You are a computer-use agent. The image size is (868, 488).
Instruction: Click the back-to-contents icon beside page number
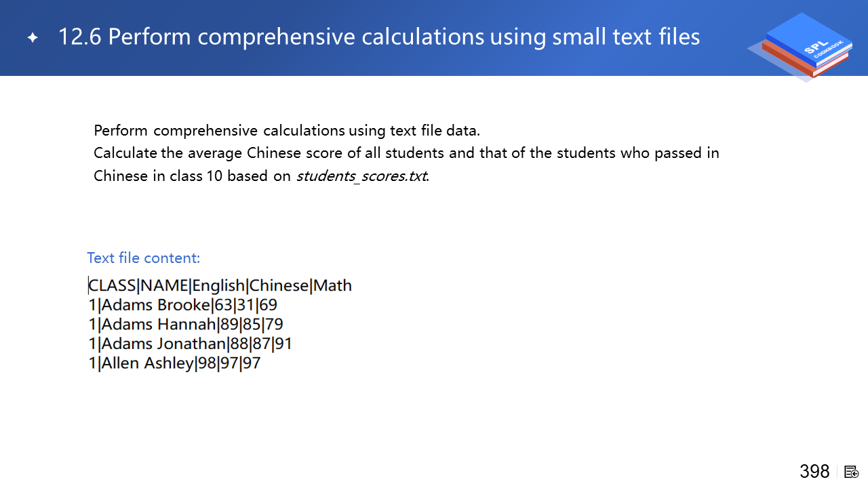[852, 472]
